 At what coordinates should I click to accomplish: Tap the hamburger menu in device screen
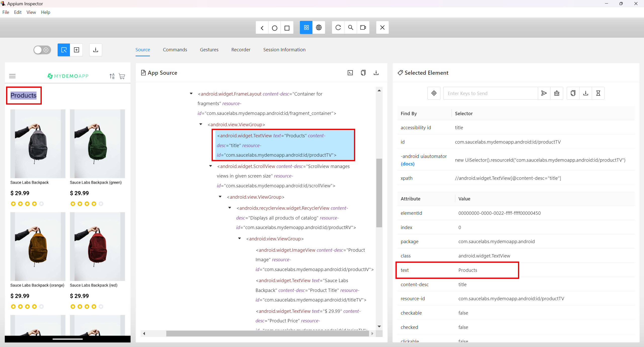click(x=12, y=76)
